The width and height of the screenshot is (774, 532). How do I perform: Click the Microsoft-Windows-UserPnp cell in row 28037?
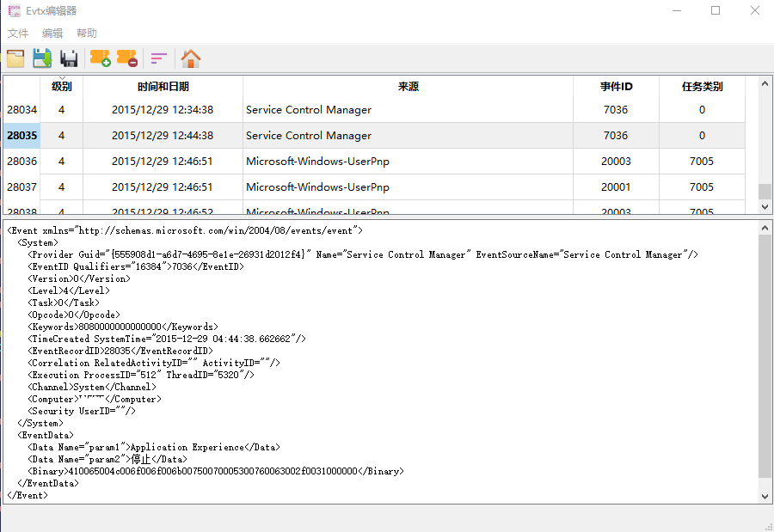tap(317, 187)
